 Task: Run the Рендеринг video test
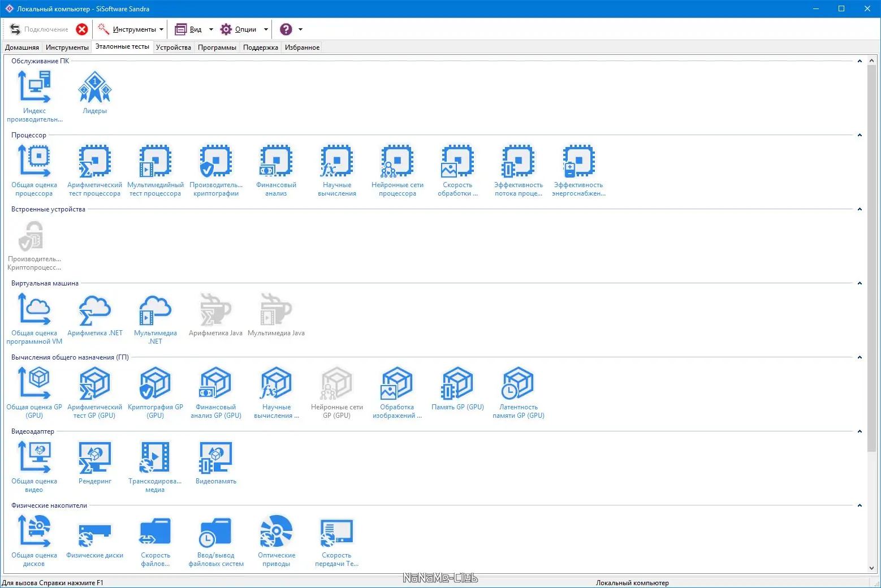[x=95, y=462]
